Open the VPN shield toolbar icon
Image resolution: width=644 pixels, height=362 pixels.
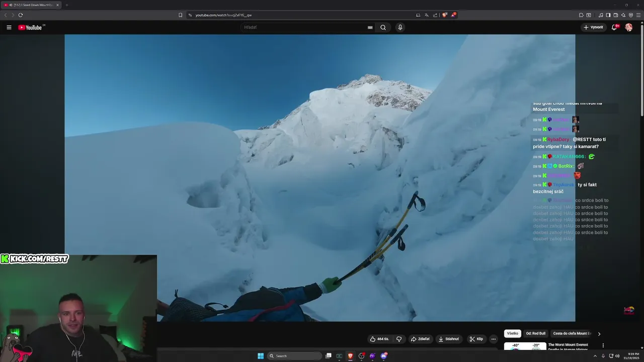(631, 15)
